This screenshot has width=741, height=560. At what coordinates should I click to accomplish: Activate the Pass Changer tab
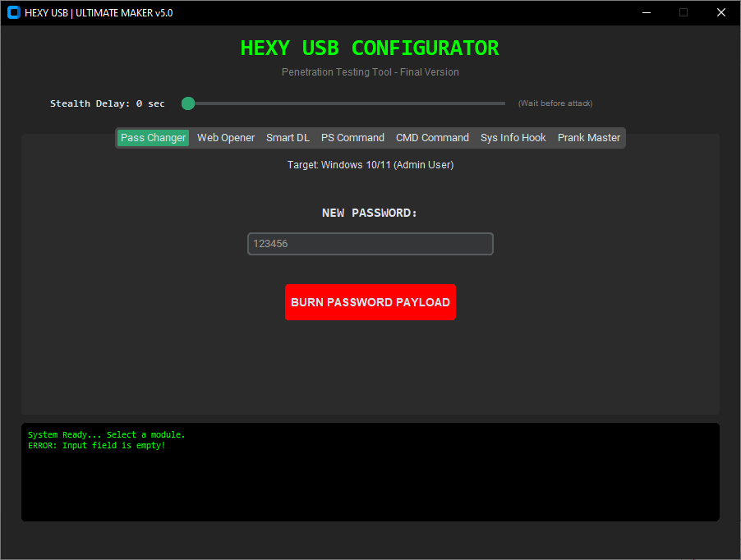tap(153, 137)
